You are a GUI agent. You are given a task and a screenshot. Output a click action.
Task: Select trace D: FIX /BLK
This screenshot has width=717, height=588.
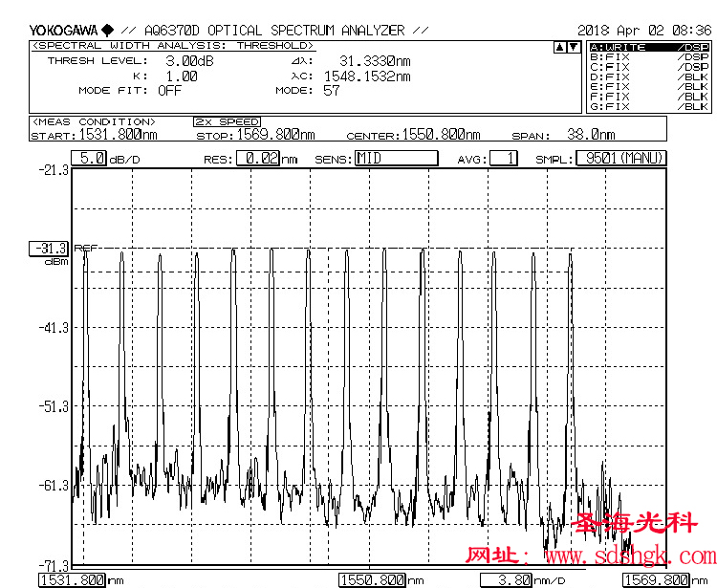[x=648, y=76]
